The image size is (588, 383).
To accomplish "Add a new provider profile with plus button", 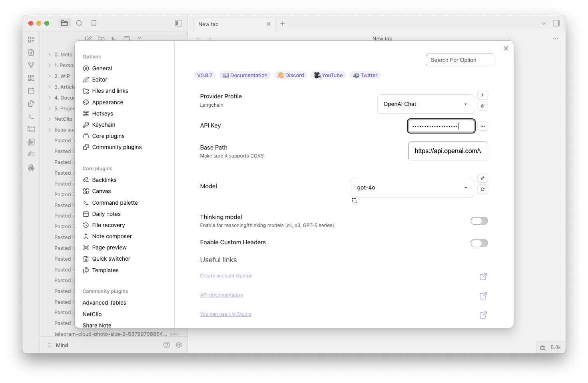I will tap(482, 95).
